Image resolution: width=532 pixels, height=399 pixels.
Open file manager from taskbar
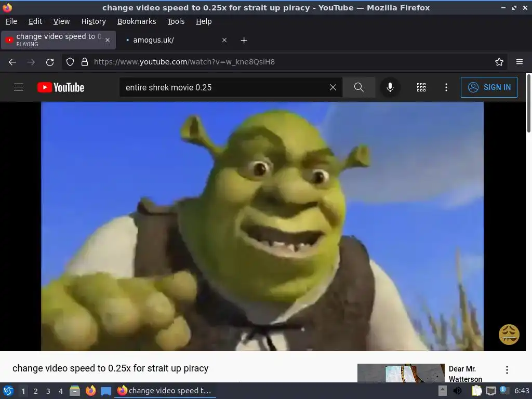[75, 391]
